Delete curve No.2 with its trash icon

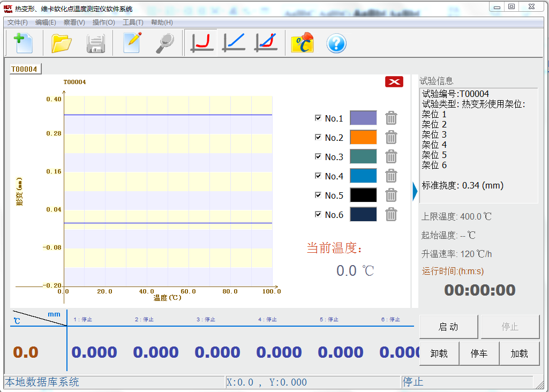tap(391, 138)
